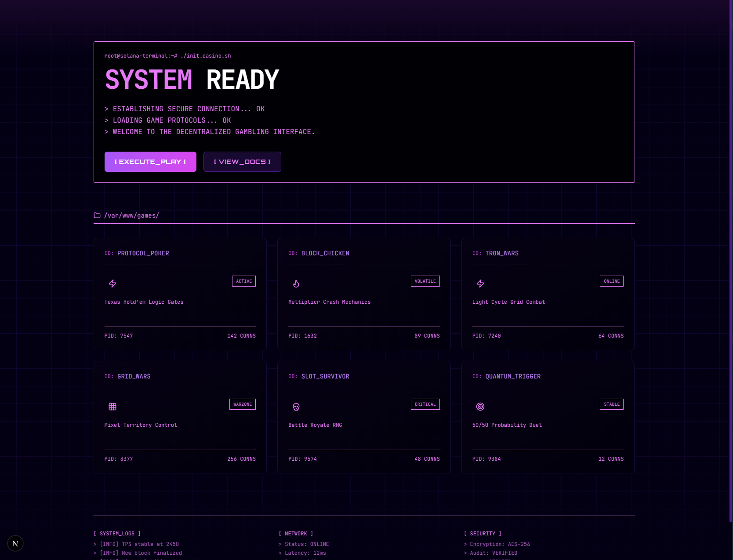Image resolution: width=733 pixels, height=560 pixels.
Task: Click the VOLATILE status badge
Action: tap(425, 281)
